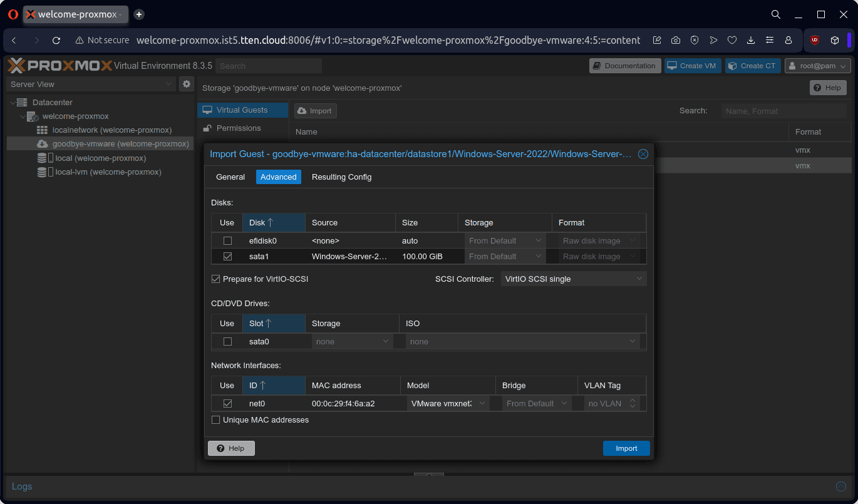Image resolution: width=858 pixels, height=504 pixels.
Task: Open the root@pam user menu
Action: tap(817, 66)
